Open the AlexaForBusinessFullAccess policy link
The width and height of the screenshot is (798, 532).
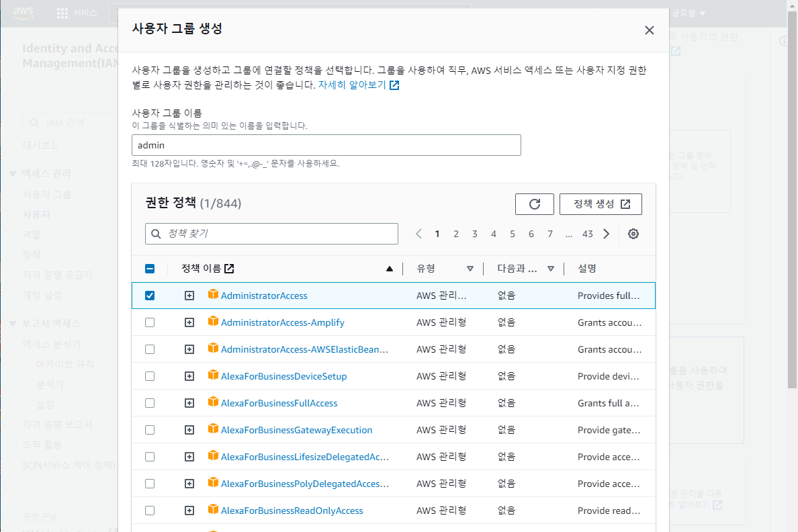click(279, 403)
